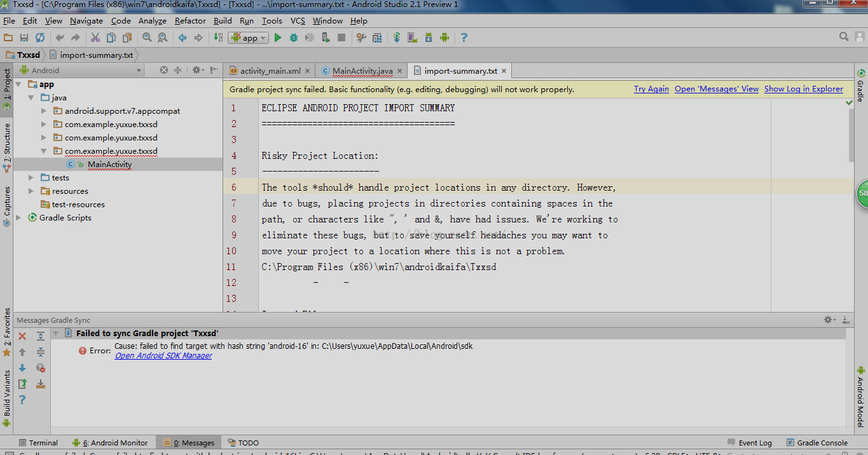This screenshot has width=868, height=455.
Task: Click Show Log in Explorer link
Action: (804, 89)
